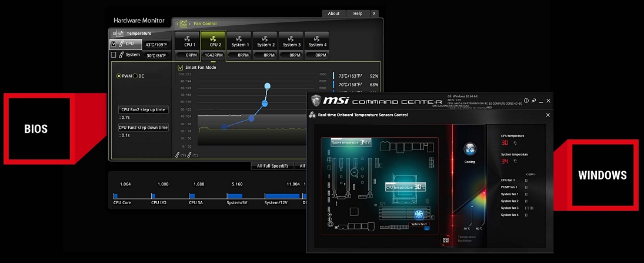The height and width of the screenshot is (263, 644).
Task: Open About in Hardware Monitor
Action: tap(333, 14)
